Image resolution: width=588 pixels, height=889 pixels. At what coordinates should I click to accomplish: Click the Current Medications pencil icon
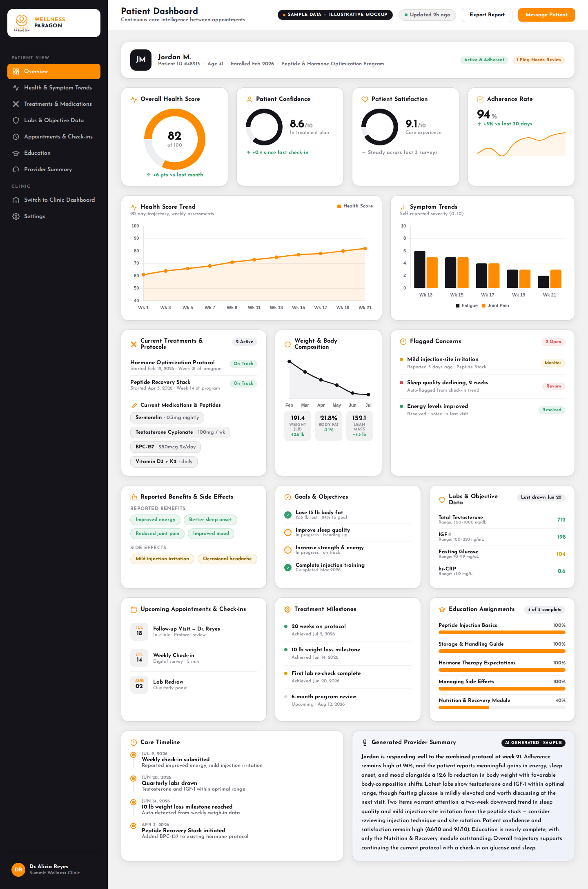[x=134, y=406]
